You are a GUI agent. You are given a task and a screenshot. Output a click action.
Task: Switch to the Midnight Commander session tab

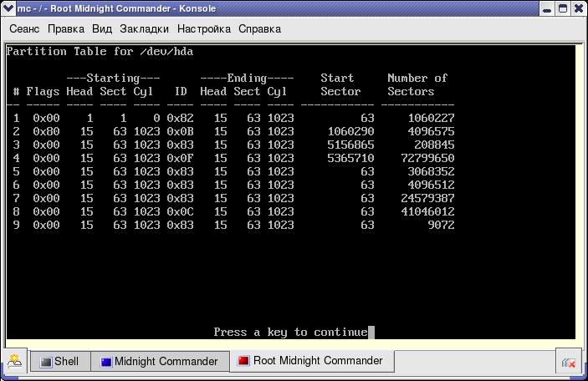(160, 362)
